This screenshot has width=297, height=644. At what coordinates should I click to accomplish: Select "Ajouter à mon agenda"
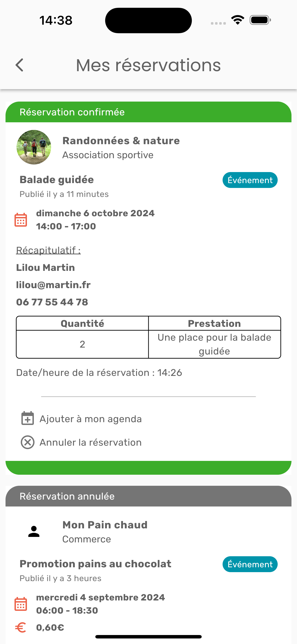(90, 419)
